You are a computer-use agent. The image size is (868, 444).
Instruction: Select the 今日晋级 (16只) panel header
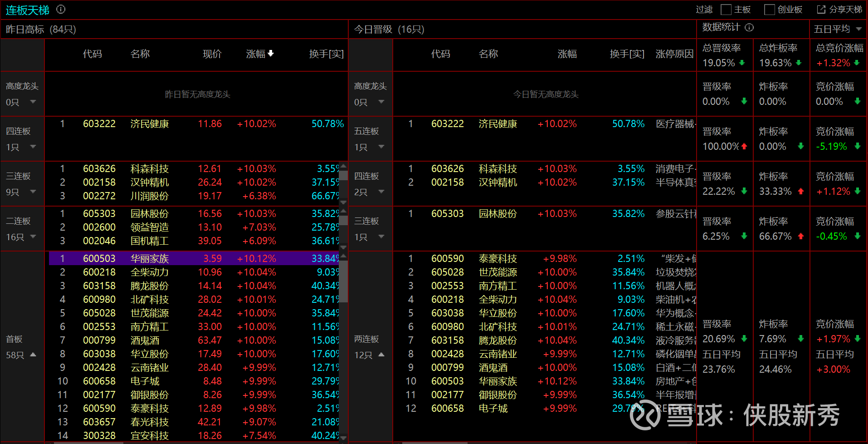coord(389,30)
